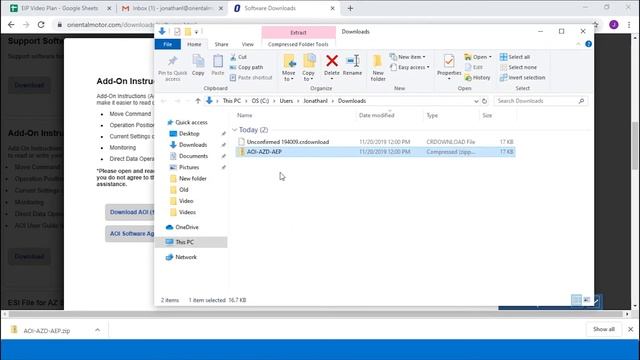
Task: Click Select all in ribbon
Action: pos(515,57)
